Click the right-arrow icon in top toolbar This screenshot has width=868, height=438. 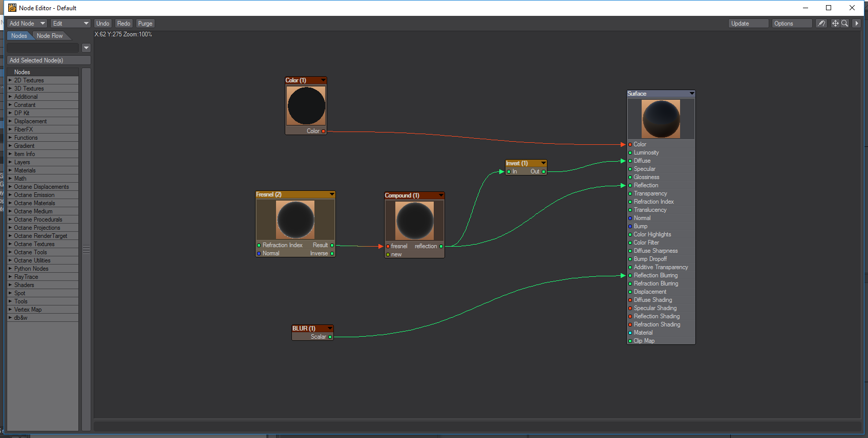(x=857, y=24)
